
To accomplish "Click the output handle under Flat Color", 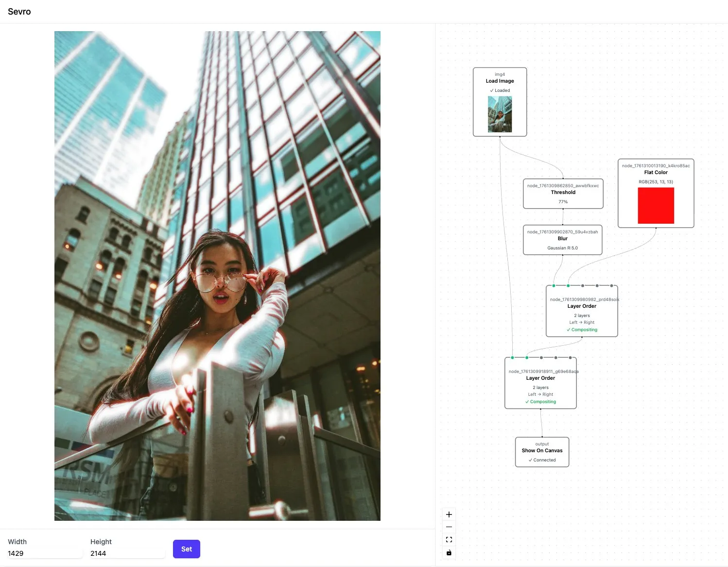I will (656, 228).
